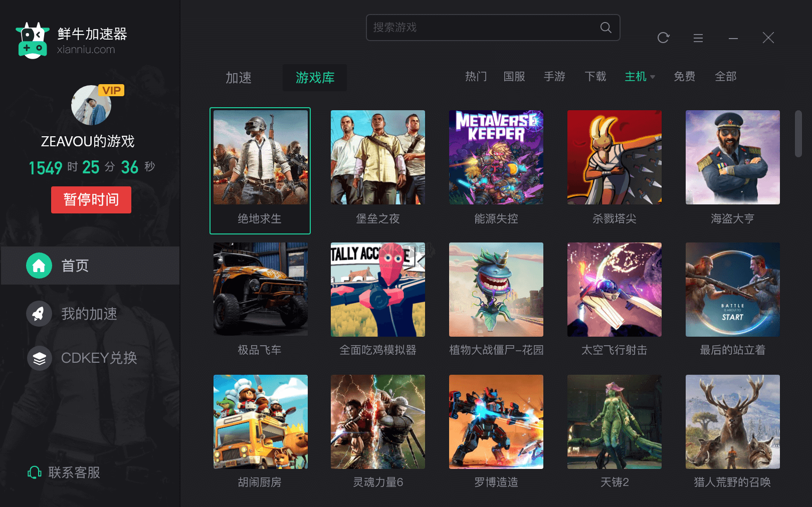Switch to the 游戏库 tab
This screenshot has width=812, height=507.
[x=315, y=78]
